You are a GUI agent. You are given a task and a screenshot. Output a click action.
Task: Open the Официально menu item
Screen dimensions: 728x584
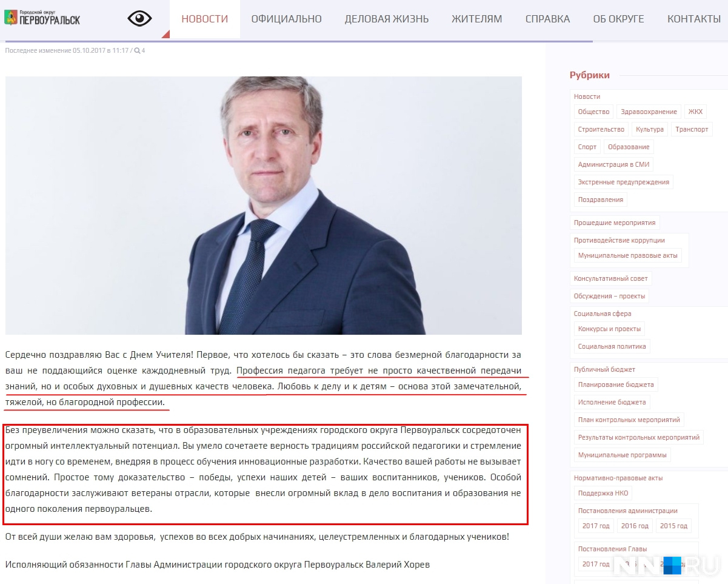pos(287,19)
